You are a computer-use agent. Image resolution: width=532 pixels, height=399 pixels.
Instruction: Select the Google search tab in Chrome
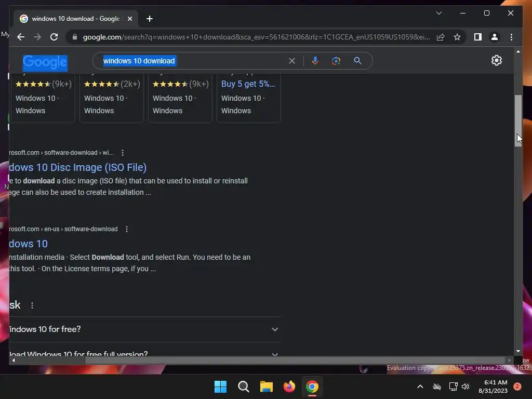point(76,19)
